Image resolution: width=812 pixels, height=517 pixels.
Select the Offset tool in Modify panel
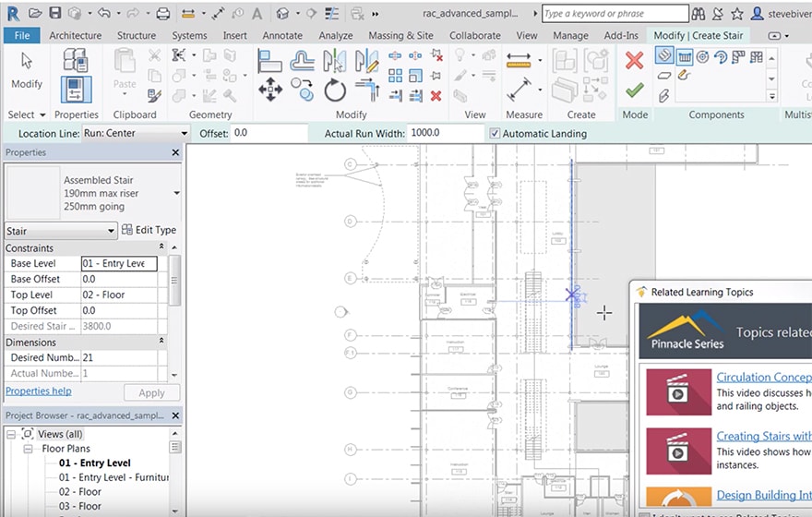(x=302, y=61)
